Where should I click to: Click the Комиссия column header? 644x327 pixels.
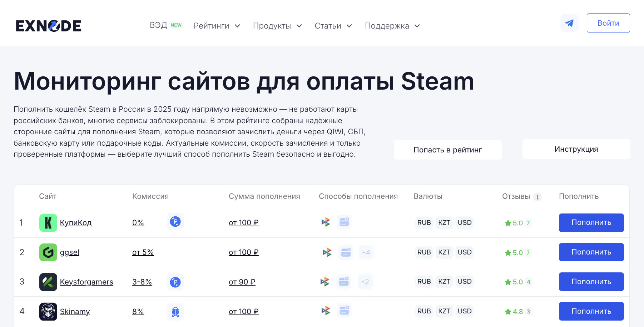tap(150, 196)
